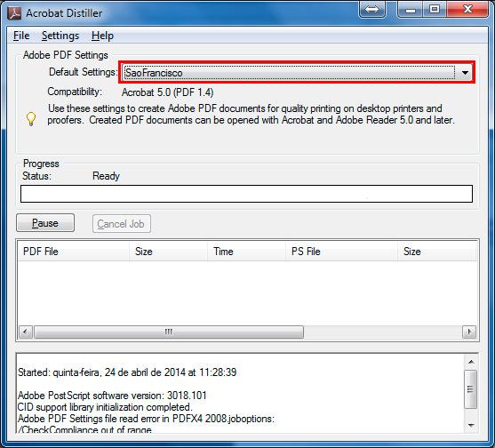495x448 pixels.
Task: Minimize the Acrobat Distiller window
Action: pos(411,10)
